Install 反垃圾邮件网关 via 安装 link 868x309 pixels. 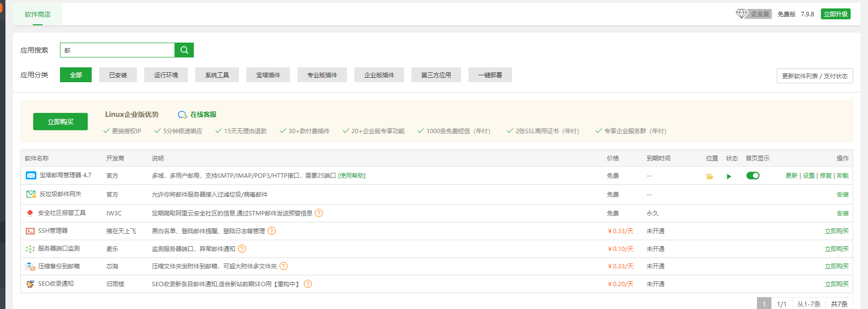pos(843,195)
